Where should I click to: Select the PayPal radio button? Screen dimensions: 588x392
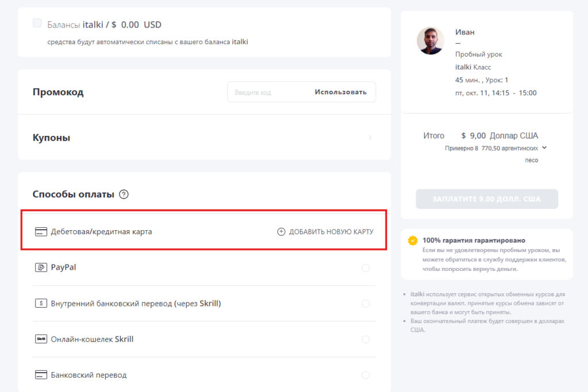pyautogui.click(x=366, y=268)
